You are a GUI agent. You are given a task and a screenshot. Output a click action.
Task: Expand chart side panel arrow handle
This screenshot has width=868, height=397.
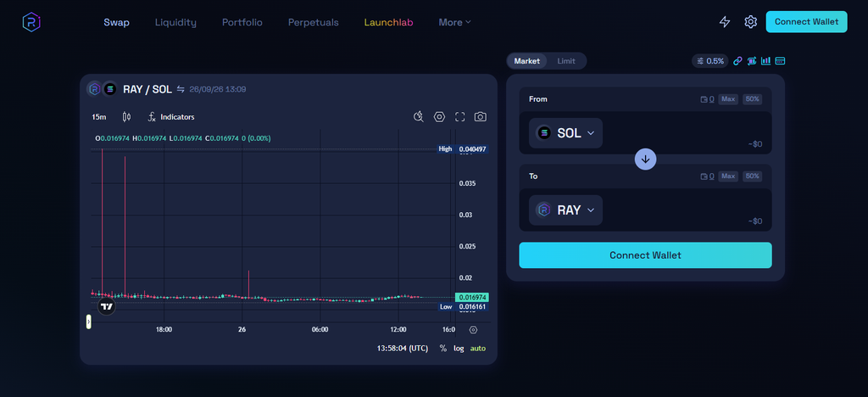(88, 322)
